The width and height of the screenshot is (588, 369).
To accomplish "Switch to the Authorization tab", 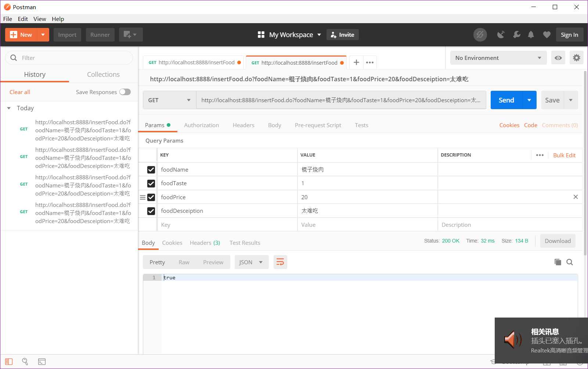I will [202, 125].
